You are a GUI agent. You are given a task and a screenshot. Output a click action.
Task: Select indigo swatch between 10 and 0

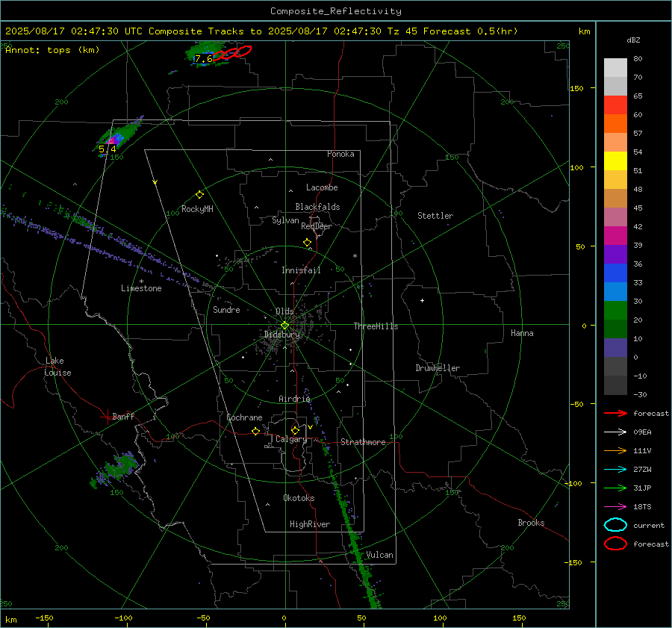tap(615, 348)
